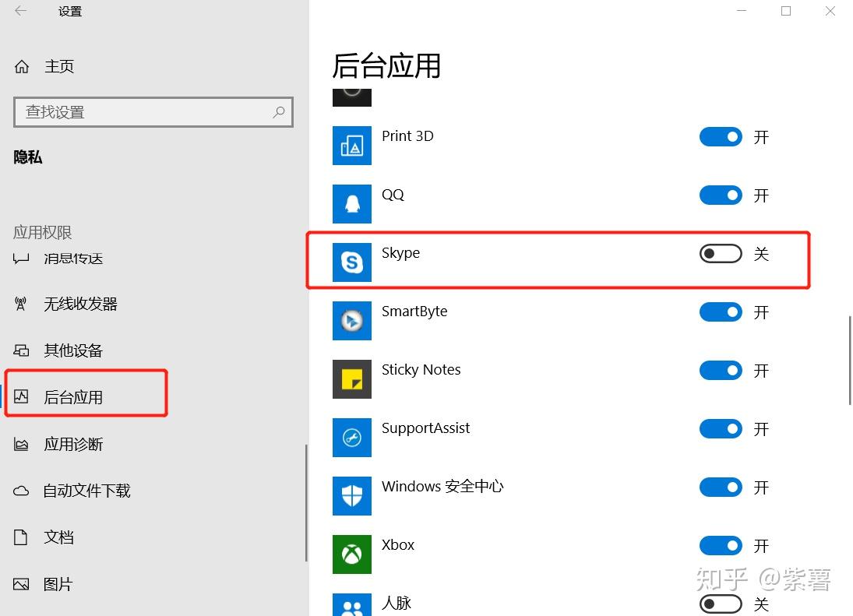Turn off QQ background toggle
853x616 pixels.
pyautogui.click(x=721, y=195)
